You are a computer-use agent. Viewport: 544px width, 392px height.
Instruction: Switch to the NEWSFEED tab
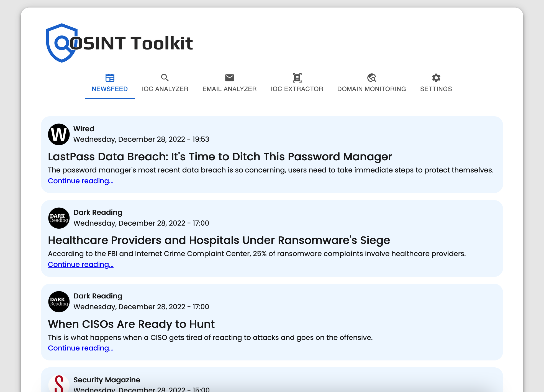tap(110, 84)
